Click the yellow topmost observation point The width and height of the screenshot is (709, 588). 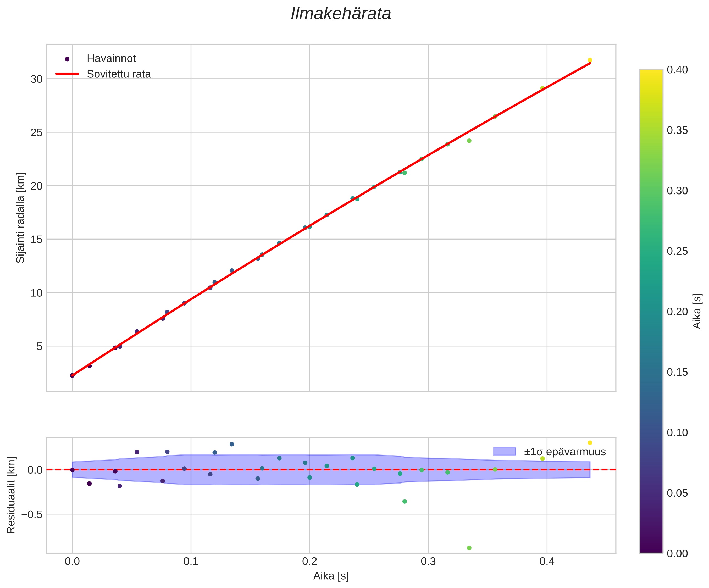(590, 60)
